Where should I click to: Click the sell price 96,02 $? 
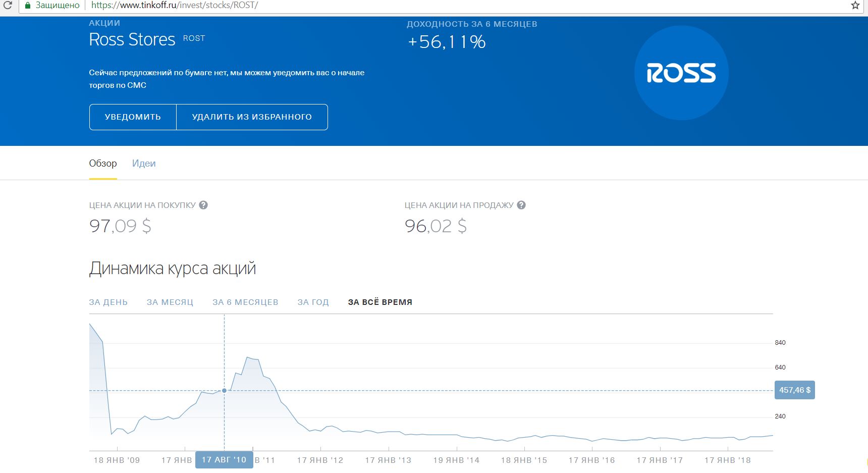coord(436,226)
